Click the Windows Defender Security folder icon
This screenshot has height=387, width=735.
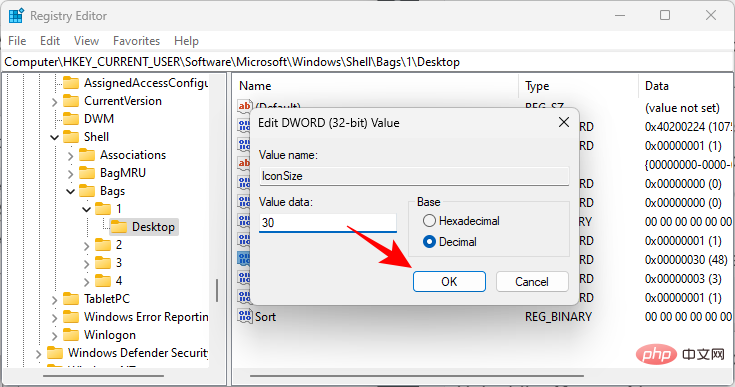pyautogui.click(x=55, y=352)
